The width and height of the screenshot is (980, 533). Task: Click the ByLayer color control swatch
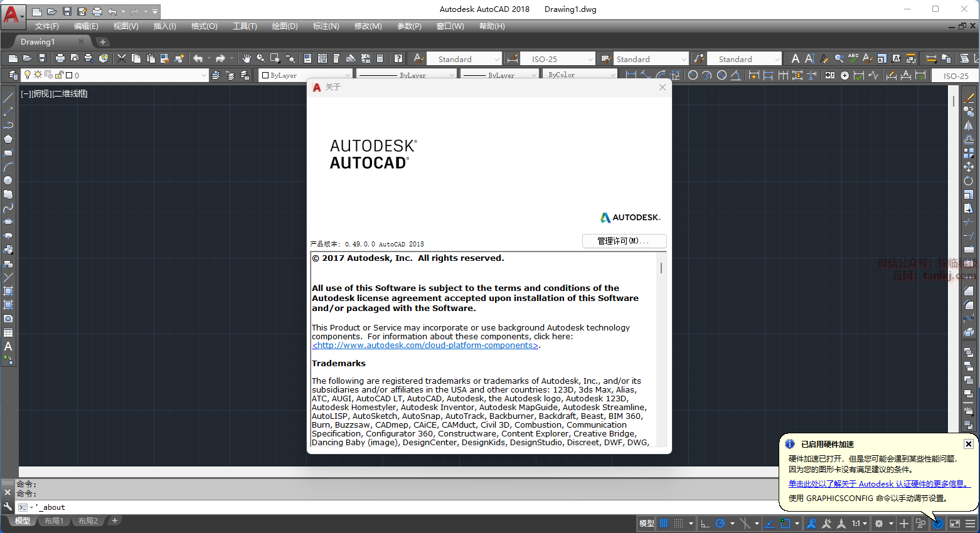[265, 75]
